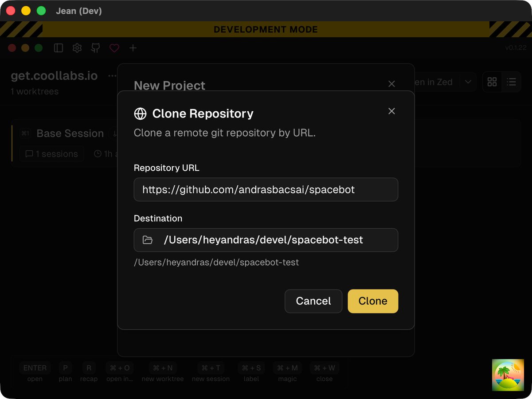This screenshot has height=399, width=532.
Task: Open folder browser icon in Destination field
Action: tap(148, 240)
